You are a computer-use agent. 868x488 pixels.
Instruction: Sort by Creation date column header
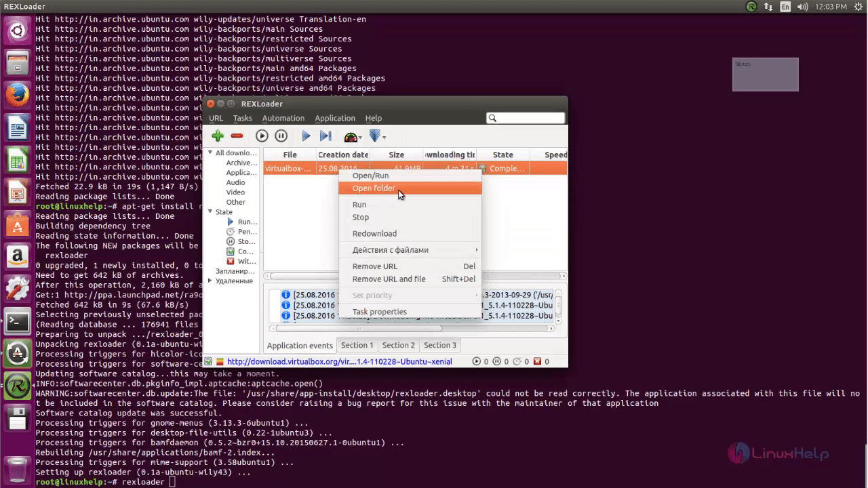[343, 155]
